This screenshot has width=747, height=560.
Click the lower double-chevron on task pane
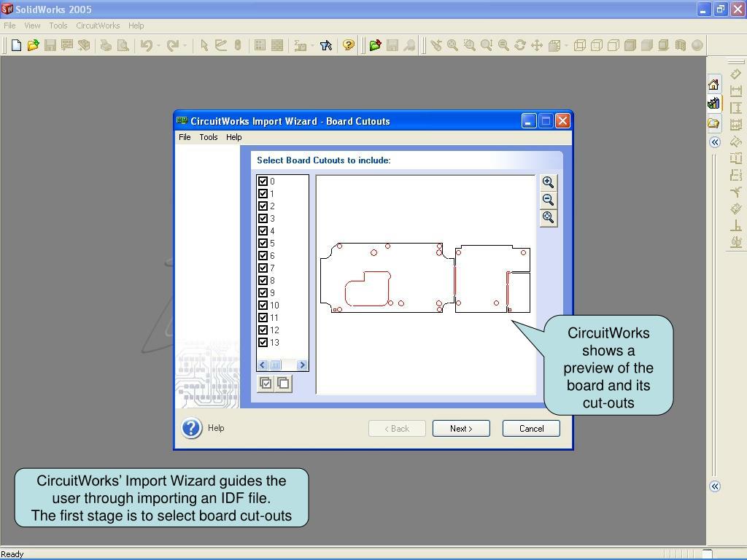tap(715, 486)
